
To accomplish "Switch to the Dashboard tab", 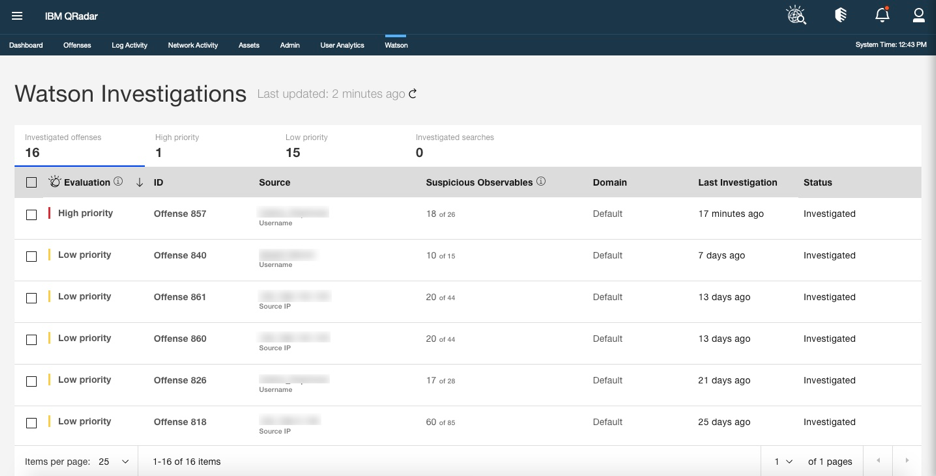I will [x=26, y=45].
